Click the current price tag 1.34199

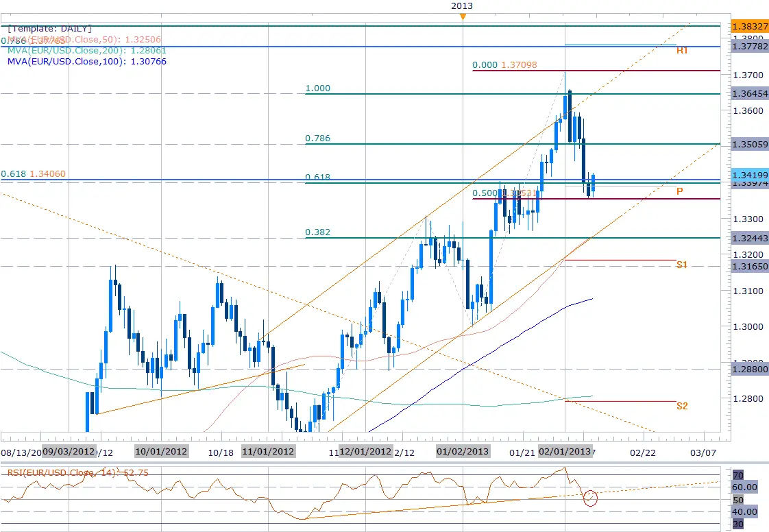coord(750,175)
